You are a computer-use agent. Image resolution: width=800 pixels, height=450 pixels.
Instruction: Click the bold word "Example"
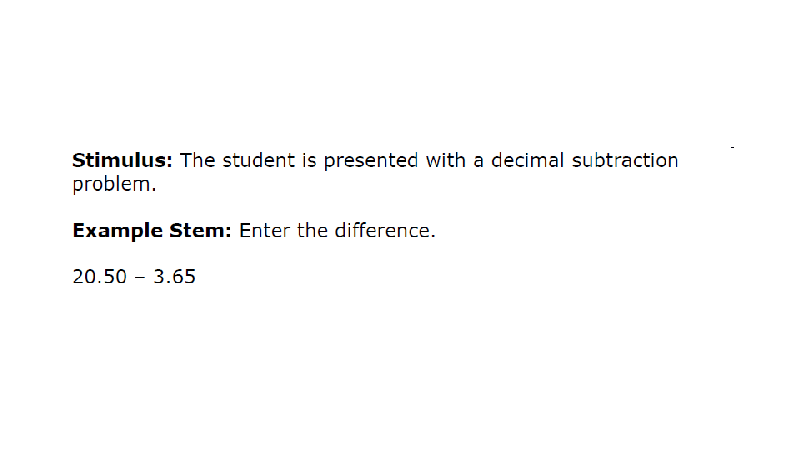(x=117, y=232)
